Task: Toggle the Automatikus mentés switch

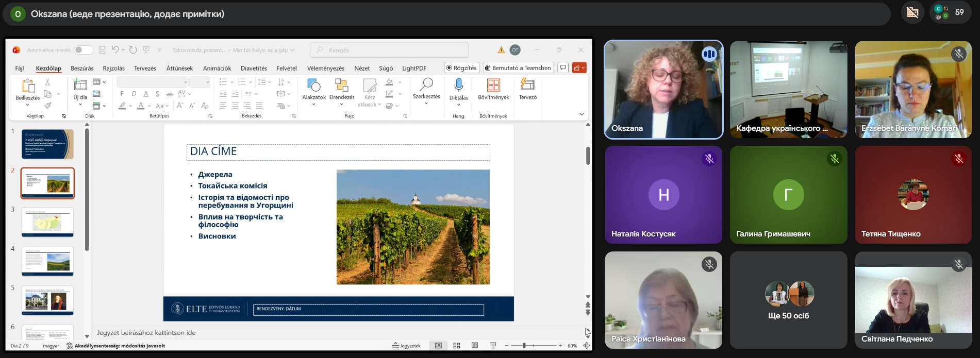Action: [84, 50]
